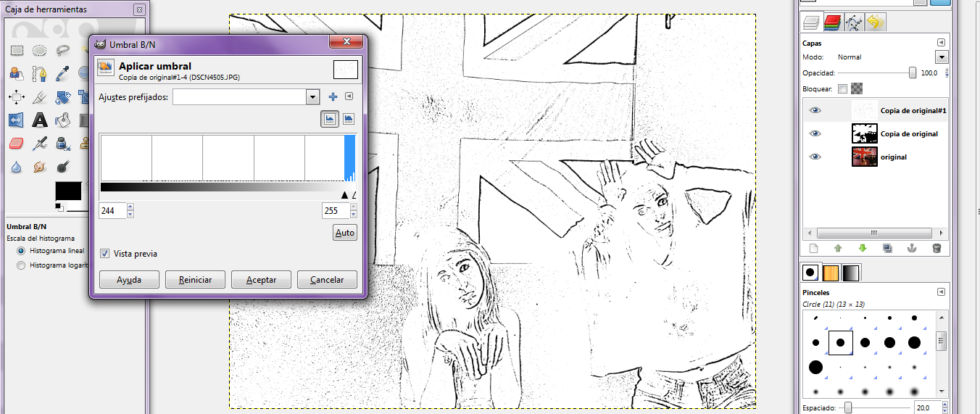
Task: Click the Espaciado slider handle
Action: [x=847, y=407]
